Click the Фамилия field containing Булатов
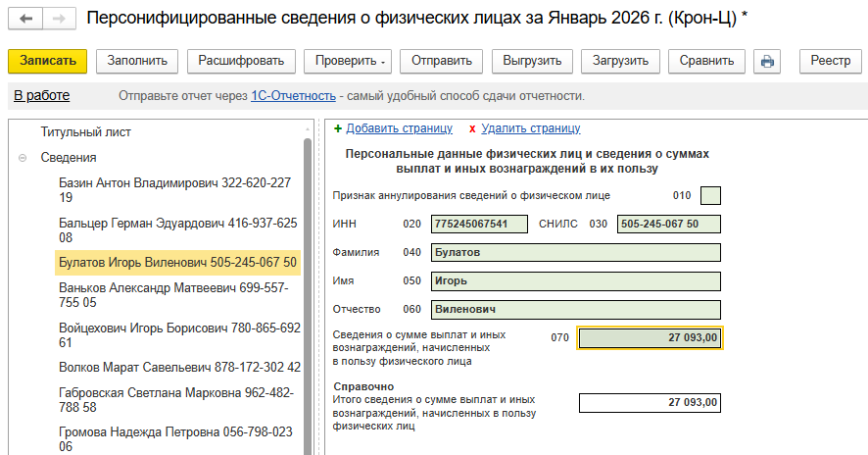This screenshot has height=455, width=868. [x=575, y=253]
